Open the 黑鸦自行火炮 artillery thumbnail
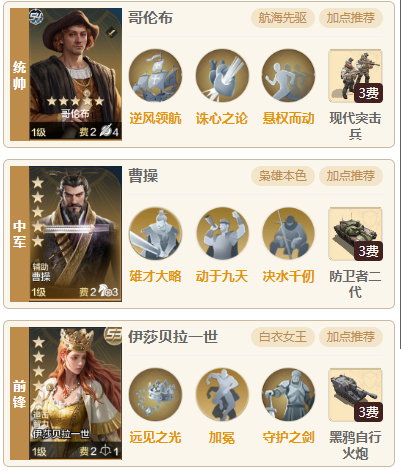401x474 pixels. tap(355, 395)
